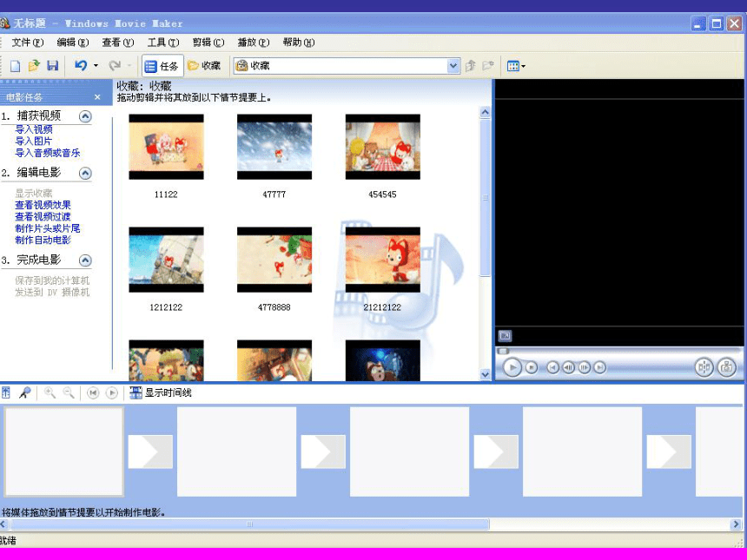Click the preview seek bar handle
Image resolution: width=747 pixels, height=560 pixels.
[503, 351]
